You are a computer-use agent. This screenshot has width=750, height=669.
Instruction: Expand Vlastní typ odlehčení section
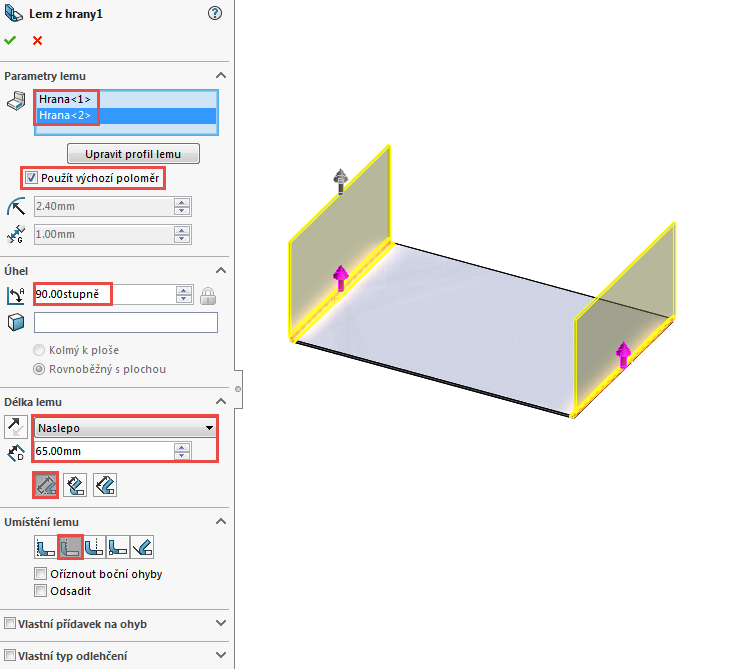(x=221, y=655)
